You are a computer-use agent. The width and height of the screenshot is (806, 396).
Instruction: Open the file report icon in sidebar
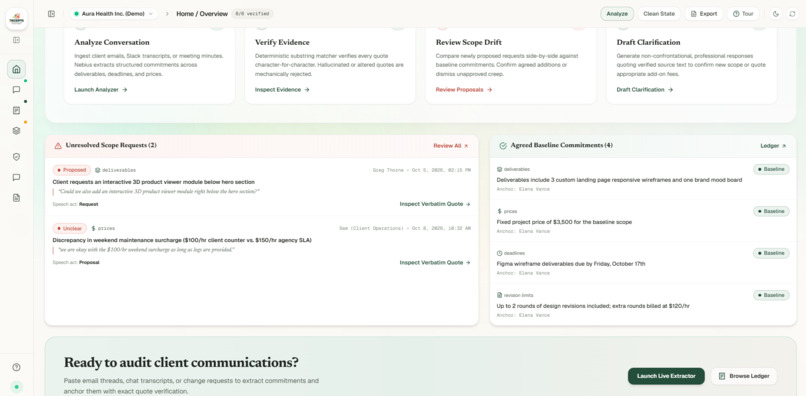click(16, 197)
